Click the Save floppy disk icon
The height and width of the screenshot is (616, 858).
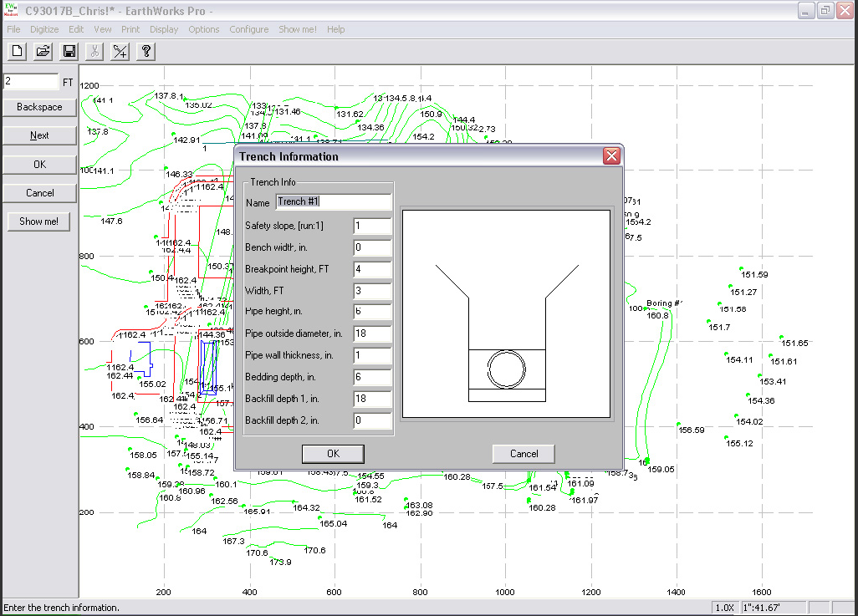tap(69, 52)
